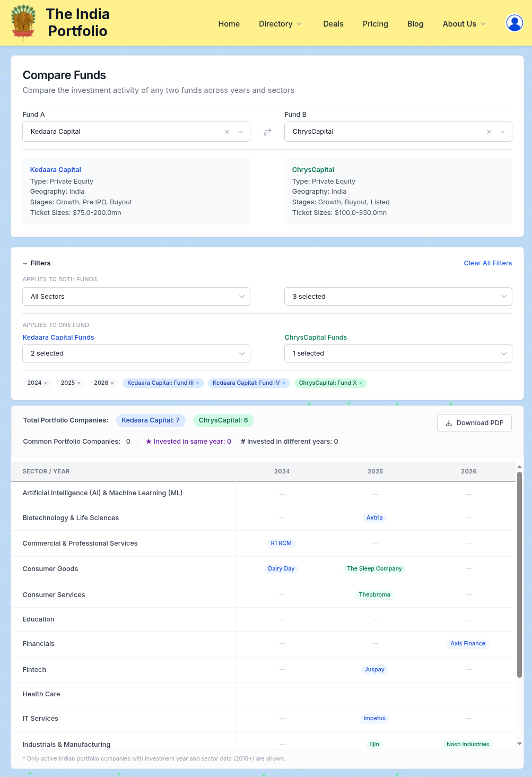Viewport: 532px width, 777px height.
Task: Click the Consumer Goods sector row label
Action: click(50, 569)
